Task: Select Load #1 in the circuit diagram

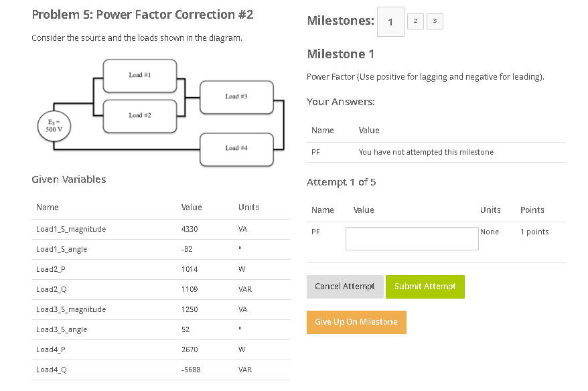Action: pos(139,76)
